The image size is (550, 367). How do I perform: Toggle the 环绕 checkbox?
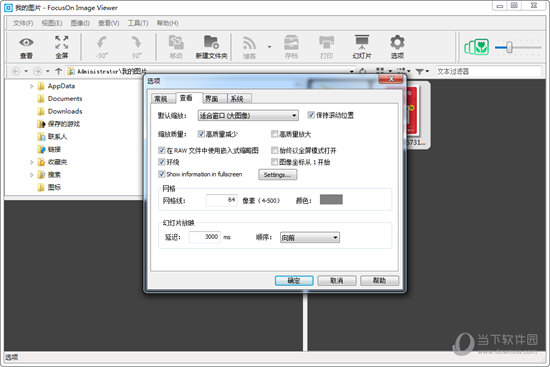pyautogui.click(x=161, y=162)
